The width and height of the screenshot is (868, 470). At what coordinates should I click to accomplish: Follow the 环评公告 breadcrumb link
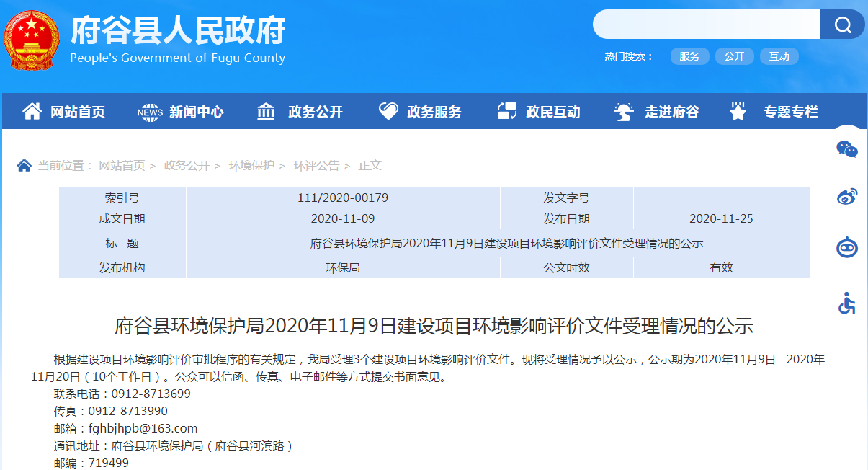(316, 166)
